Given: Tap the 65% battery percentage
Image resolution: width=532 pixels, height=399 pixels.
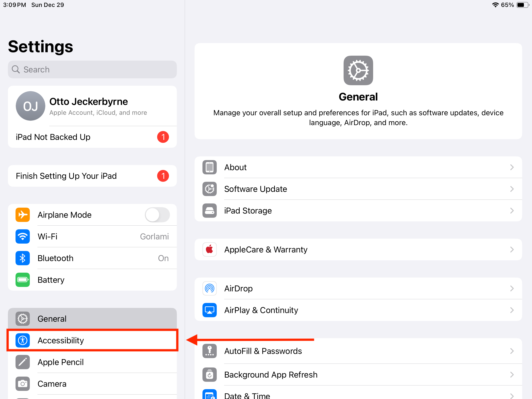Looking at the screenshot, I should pyautogui.click(x=507, y=5).
